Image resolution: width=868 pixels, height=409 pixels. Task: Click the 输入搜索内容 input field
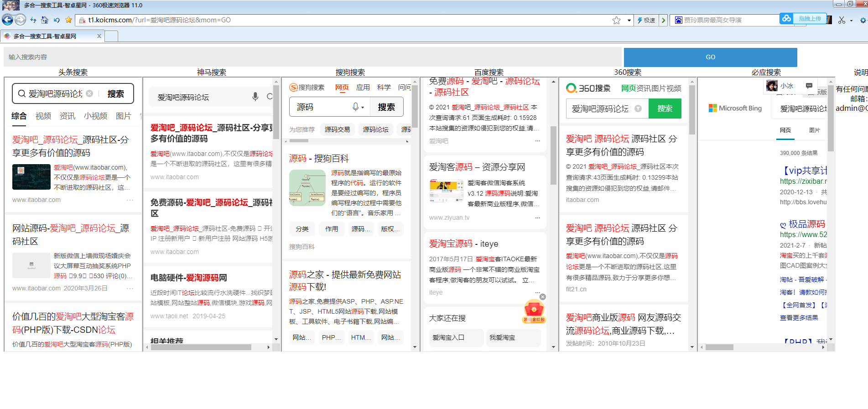pos(313,57)
